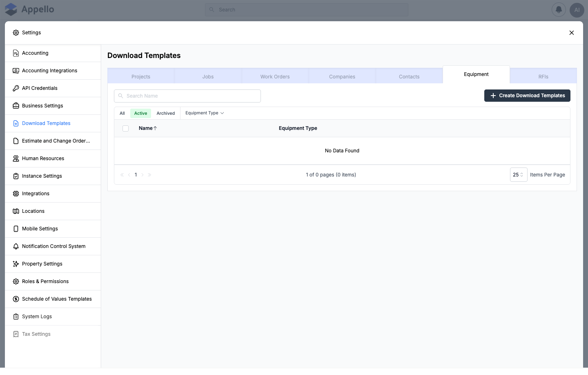Click the Instance Settings clipboard icon

point(16,176)
